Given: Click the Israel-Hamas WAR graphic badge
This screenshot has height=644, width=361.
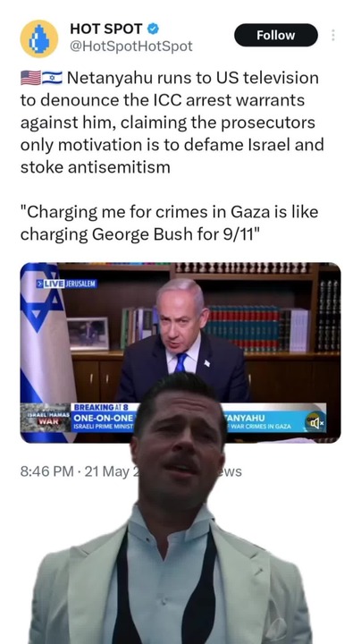Looking at the screenshot, I should click(x=46, y=418).
